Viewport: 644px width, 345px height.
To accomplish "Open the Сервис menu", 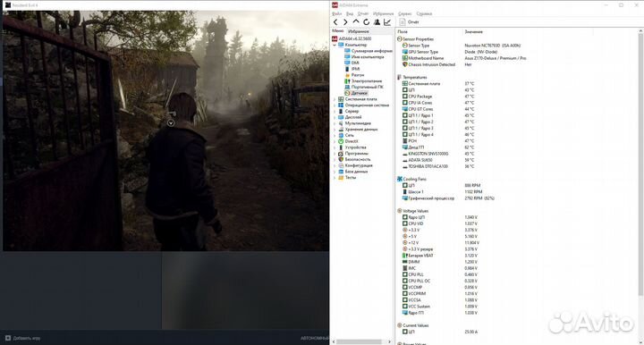I will click(x=405, y=14).
